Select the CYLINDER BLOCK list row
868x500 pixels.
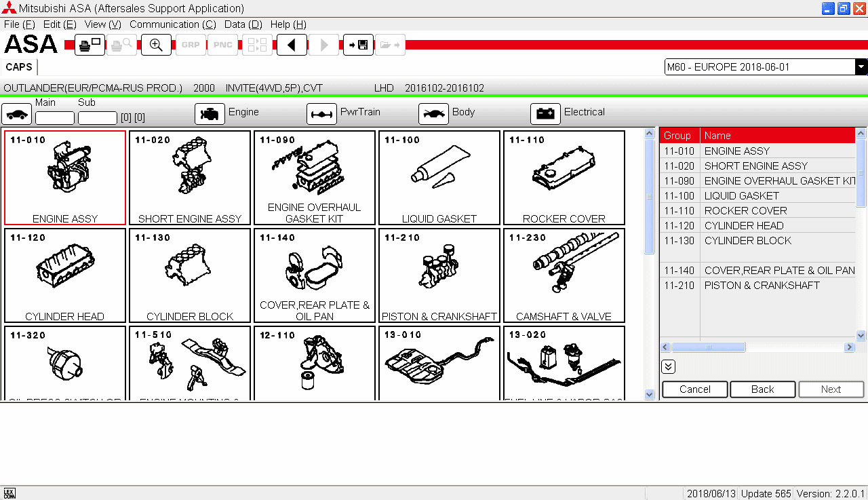(757, 248)
